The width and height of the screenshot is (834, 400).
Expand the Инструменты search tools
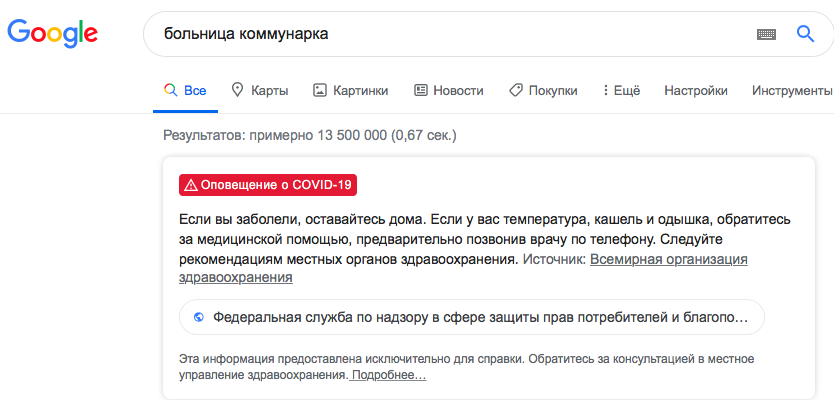tap(792, 90)
